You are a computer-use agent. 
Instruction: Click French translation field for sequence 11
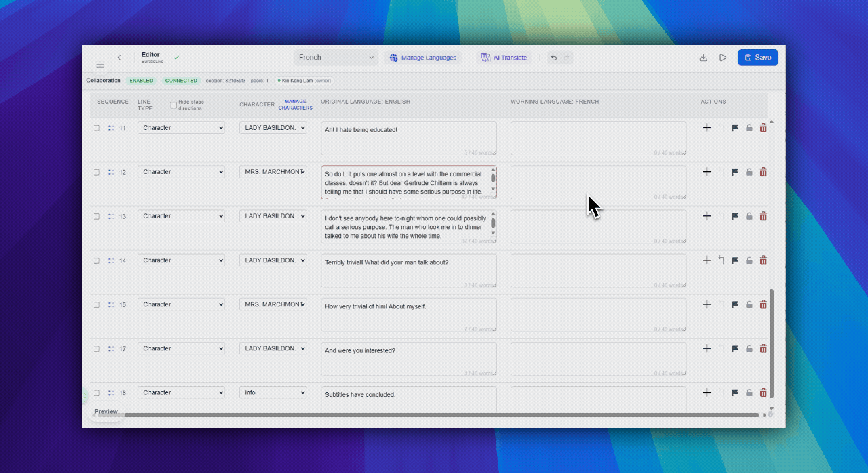(x=599, y=138)
